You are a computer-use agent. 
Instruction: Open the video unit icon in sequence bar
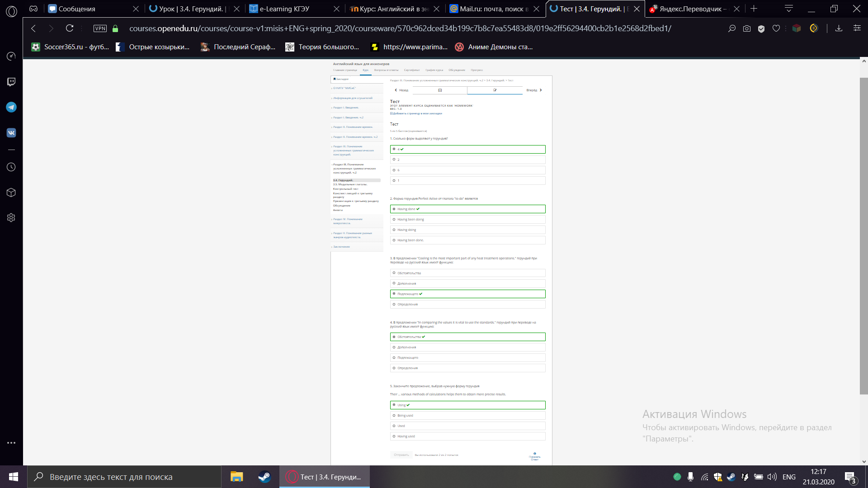(440, 90)
